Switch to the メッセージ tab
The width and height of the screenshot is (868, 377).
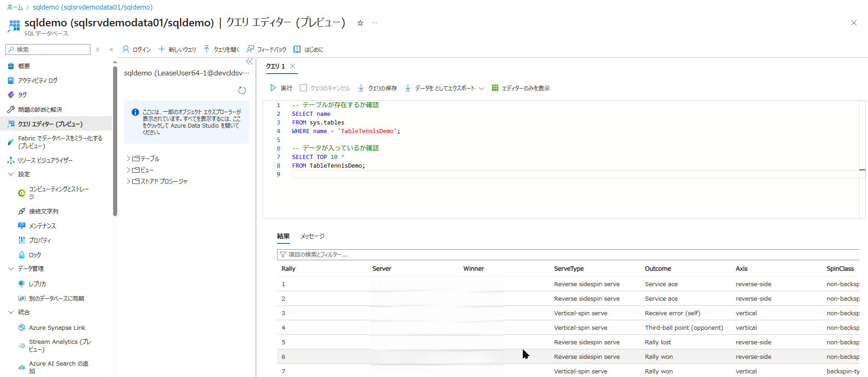point(312,236)
